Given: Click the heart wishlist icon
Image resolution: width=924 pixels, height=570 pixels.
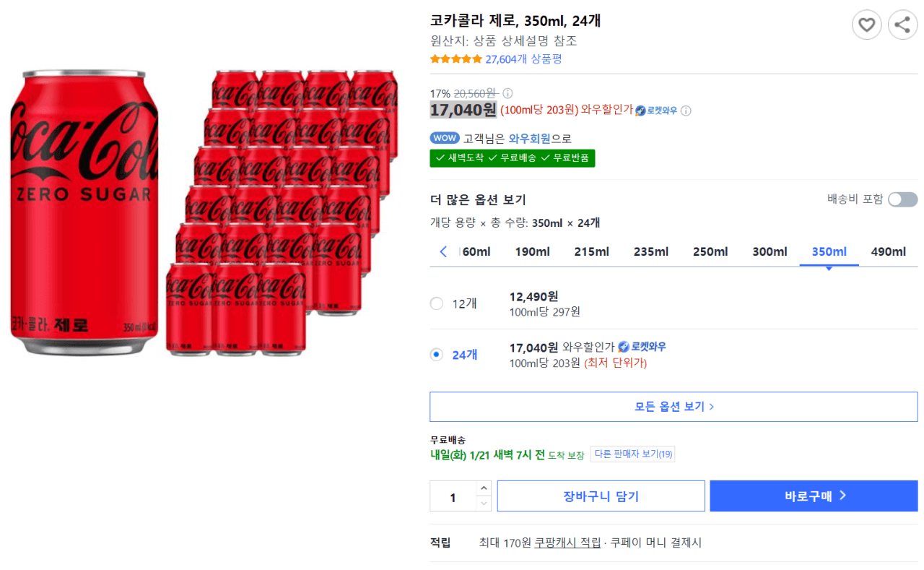Looking at the screenshot, I should point(866,25).
